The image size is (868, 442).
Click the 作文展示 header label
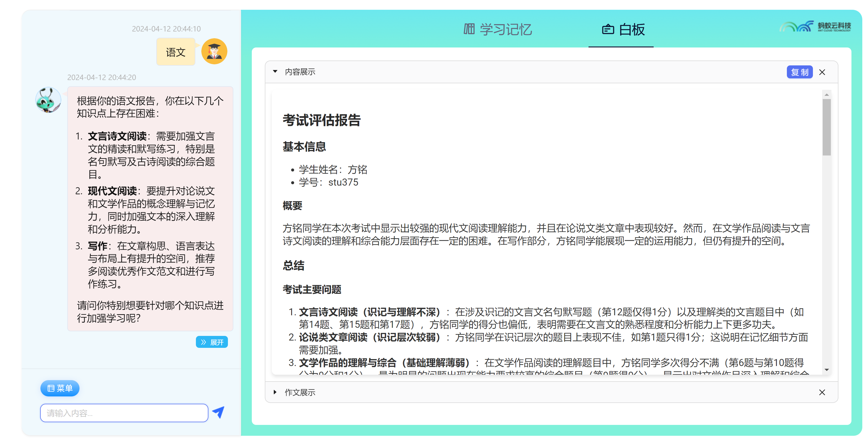click(300, 392)
